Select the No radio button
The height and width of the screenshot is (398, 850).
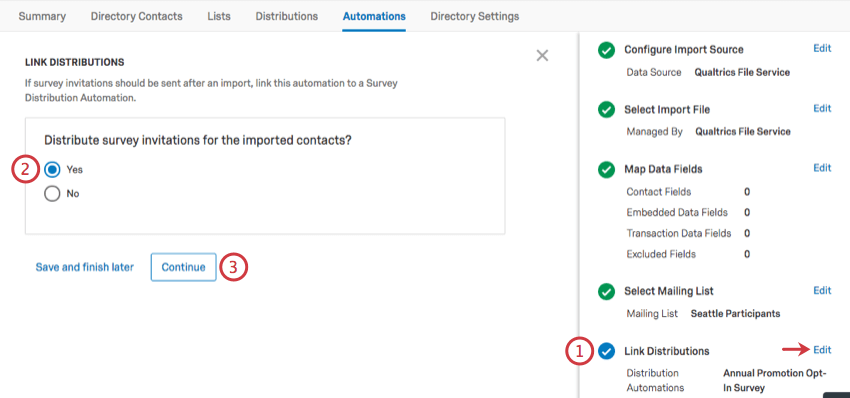pyautogui.click(x=52, y=194)
